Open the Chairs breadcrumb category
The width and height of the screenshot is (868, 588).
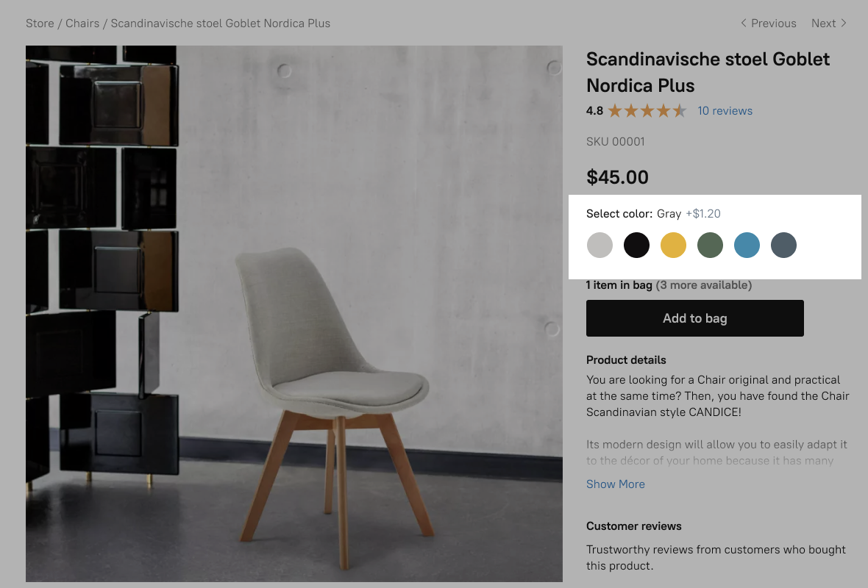click(82, 23)
